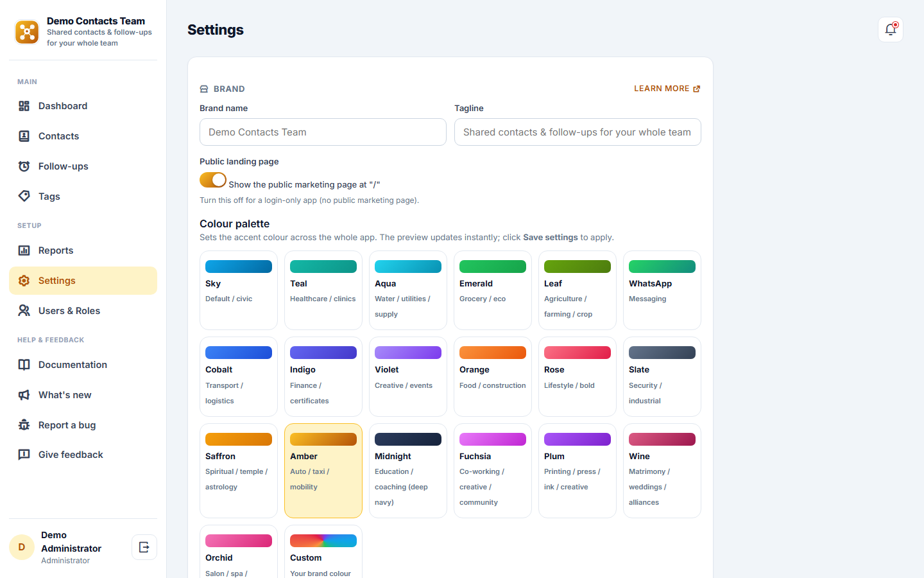Click the Tagline input field

pyautogui.click(x=577, y=132)
